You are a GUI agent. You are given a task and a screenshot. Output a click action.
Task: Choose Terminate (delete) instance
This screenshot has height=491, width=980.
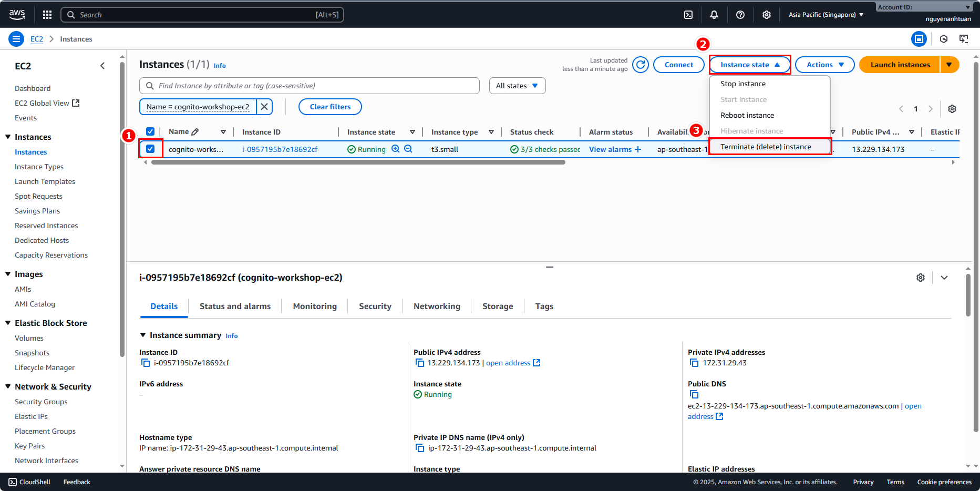tap(766, 147)
